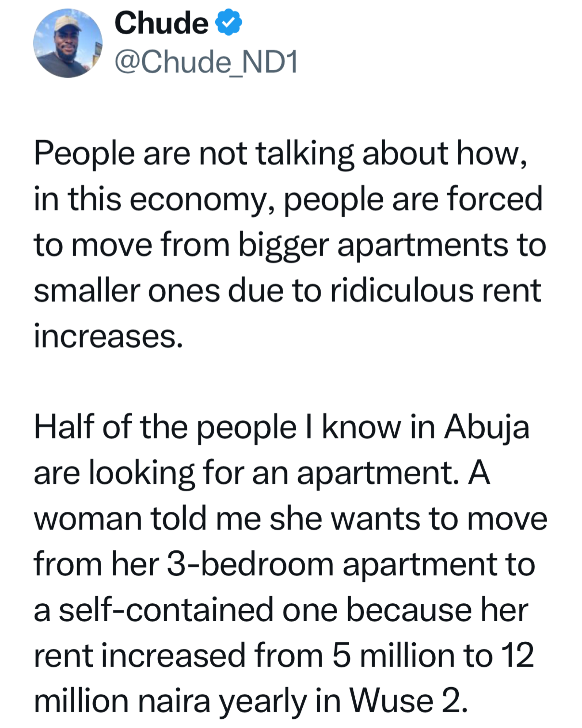
Task: Click the location "Wuse 2."
Action: point(409,702)
